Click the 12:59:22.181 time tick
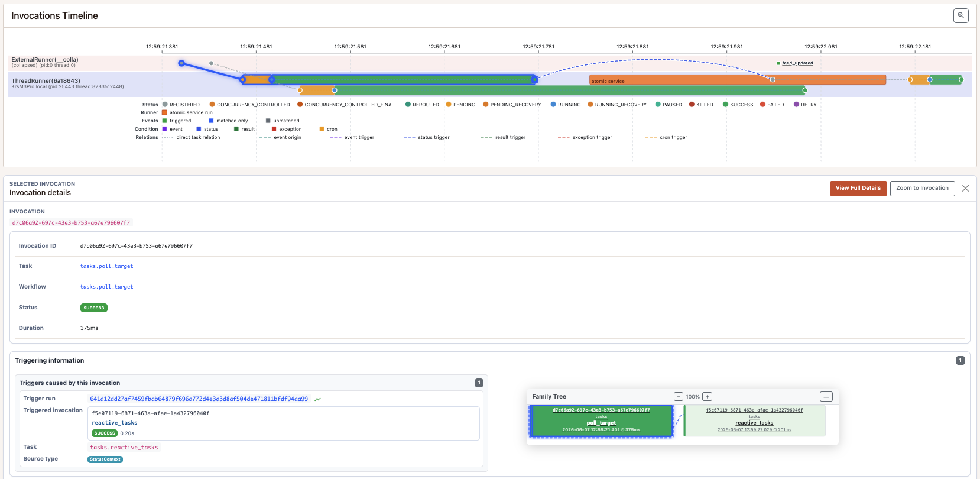 tap(915, 47)
